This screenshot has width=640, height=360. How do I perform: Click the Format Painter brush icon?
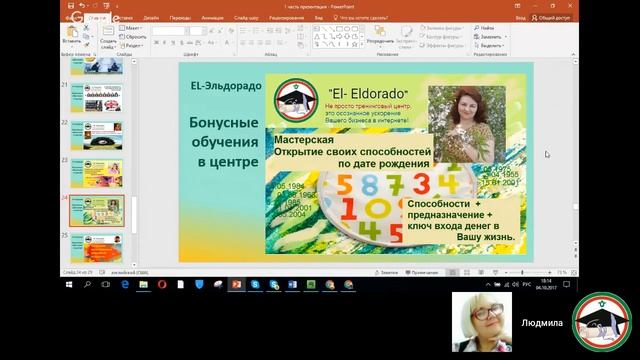(x=86, y=45)
